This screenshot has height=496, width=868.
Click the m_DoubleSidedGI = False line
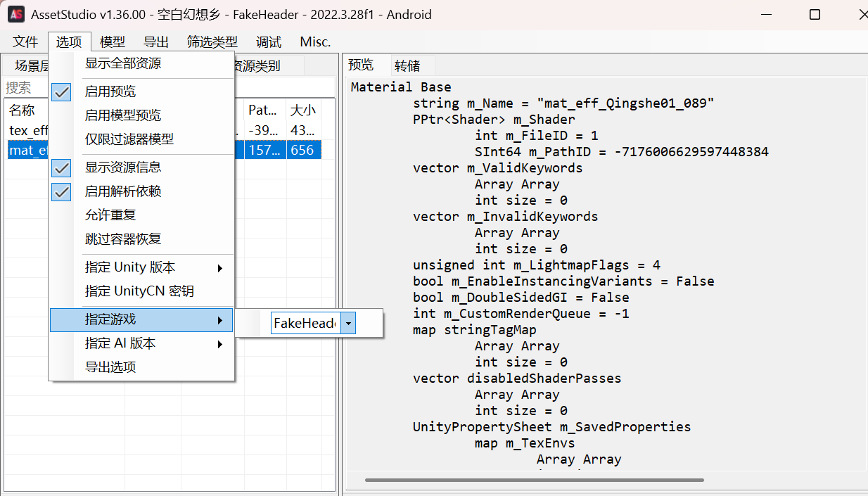tap(521, 298)
